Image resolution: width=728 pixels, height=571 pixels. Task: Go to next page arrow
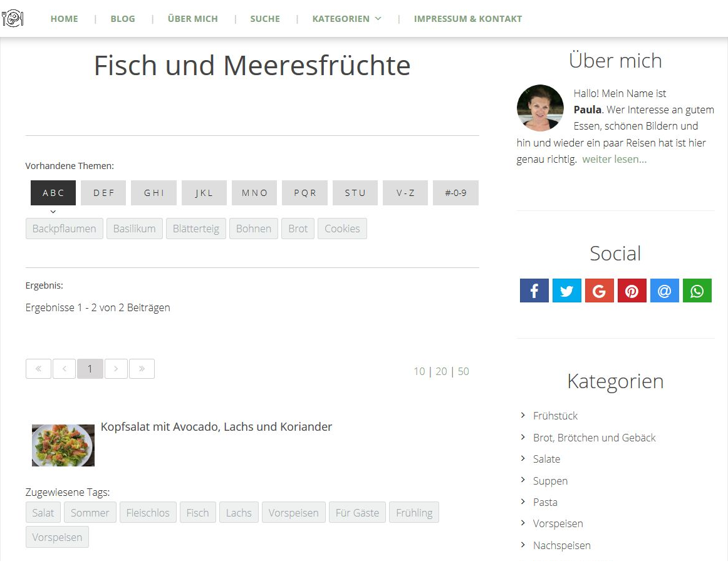[x=116, y=369]
